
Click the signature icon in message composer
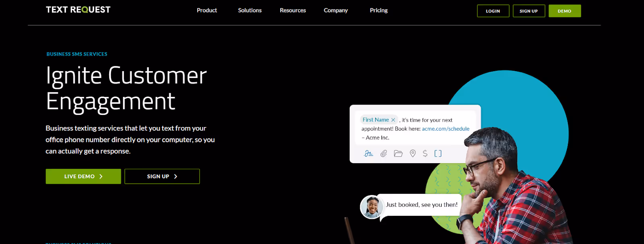(x=368, y=154)
